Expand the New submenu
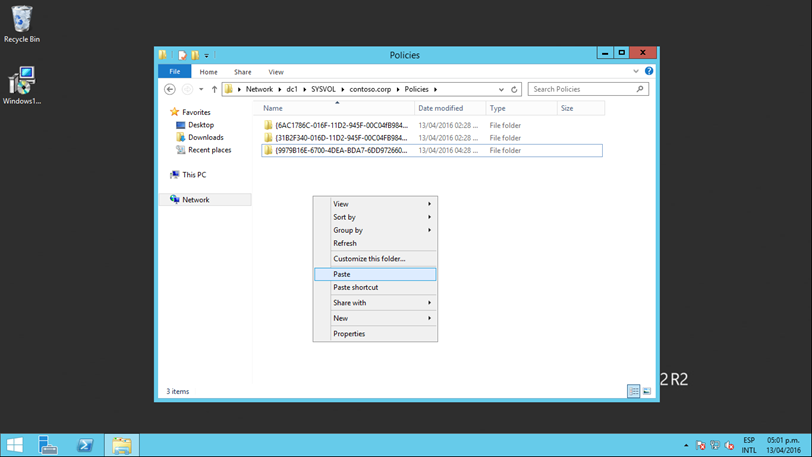The height and width of the screenshot is (457, 812). (x=429, y=318)
